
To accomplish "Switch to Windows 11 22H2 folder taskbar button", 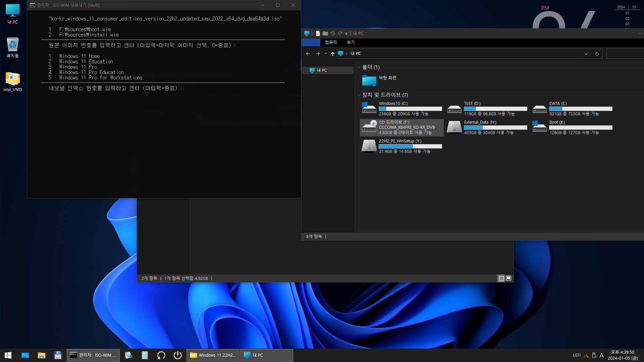I will pyautogui.click(x=213, y=355).
